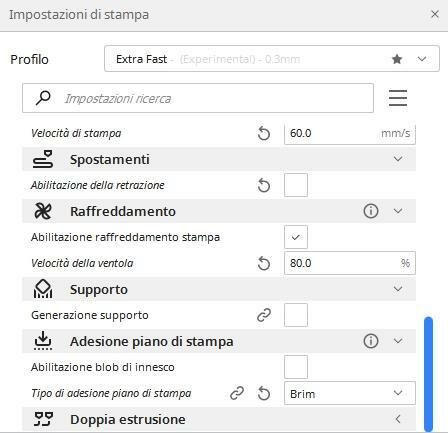This screenshot has width=448, height=433.
Task: Expand the Doppia estrusione section
Action: pos(219,419)
